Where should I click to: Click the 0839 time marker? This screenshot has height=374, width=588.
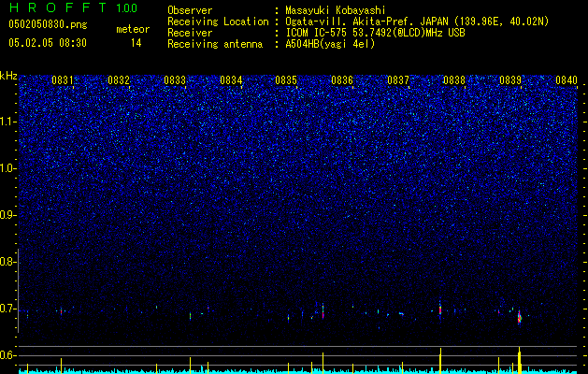coord(510,80)
